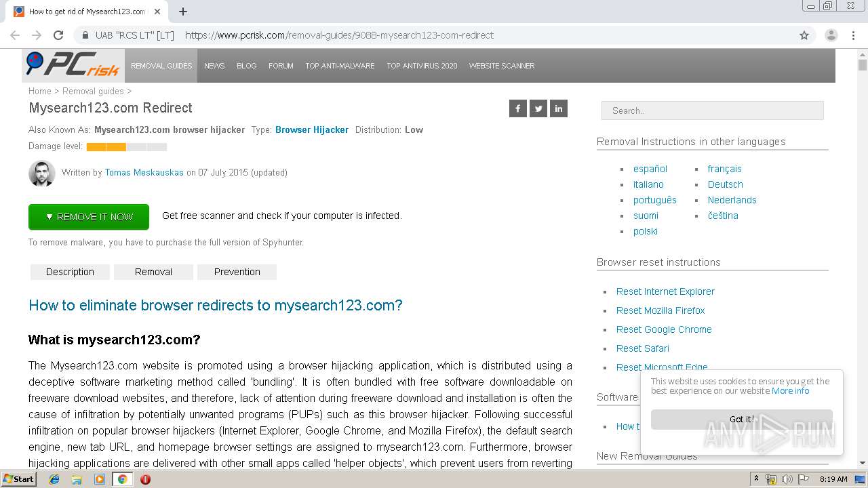Open the Reset Google Chrome link

[x=664, y=329]
